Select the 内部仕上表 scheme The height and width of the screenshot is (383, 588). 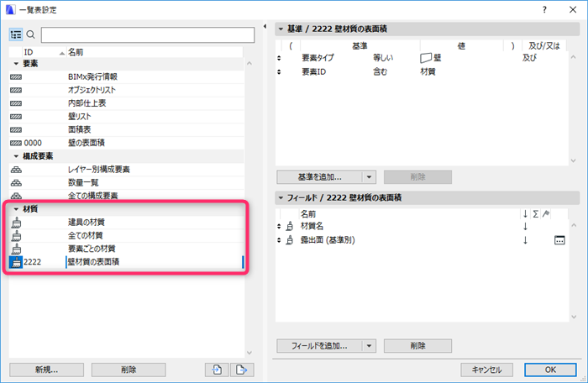click(x=126, y=103)
